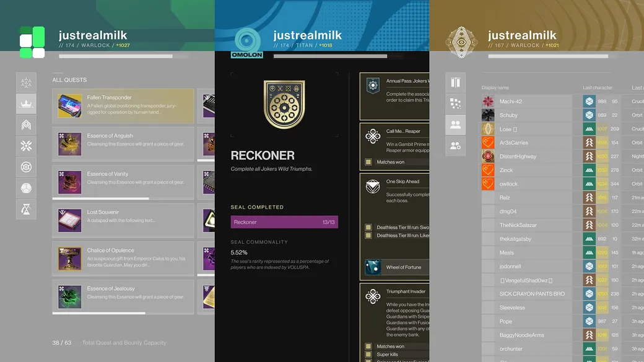Viewport: 644px width, 362px height.
Task: Select the Essence of Vanity quest
Action: click(123, 182)
